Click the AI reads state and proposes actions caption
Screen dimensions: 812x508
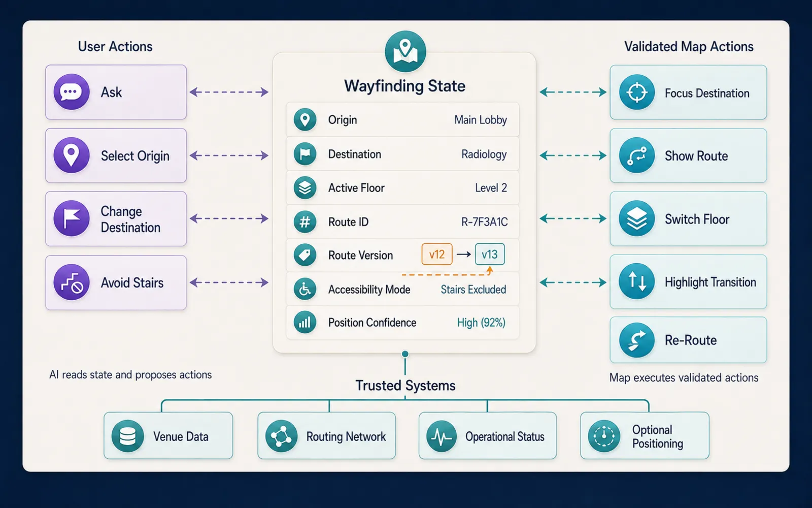pos(130,374)
